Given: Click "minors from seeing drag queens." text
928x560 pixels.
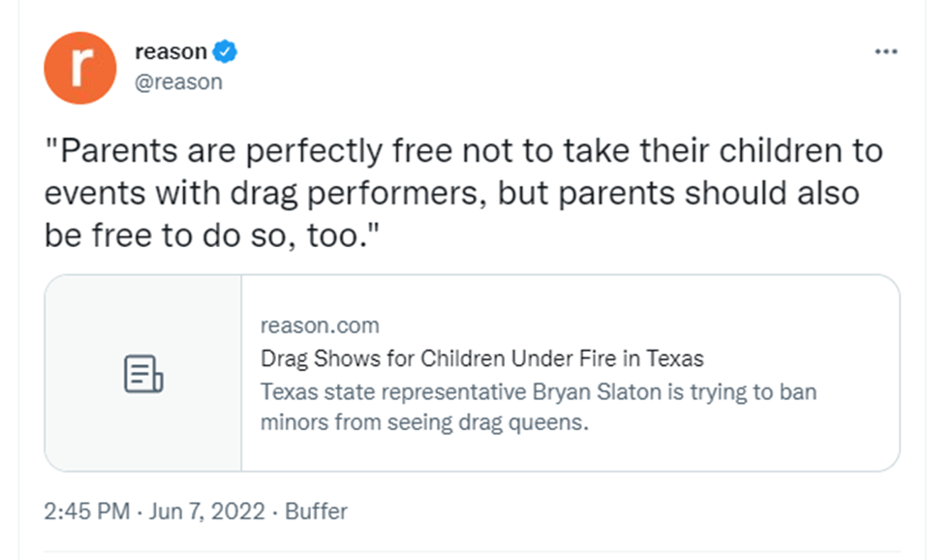Looking at the screenshot, I should [424, 423].
